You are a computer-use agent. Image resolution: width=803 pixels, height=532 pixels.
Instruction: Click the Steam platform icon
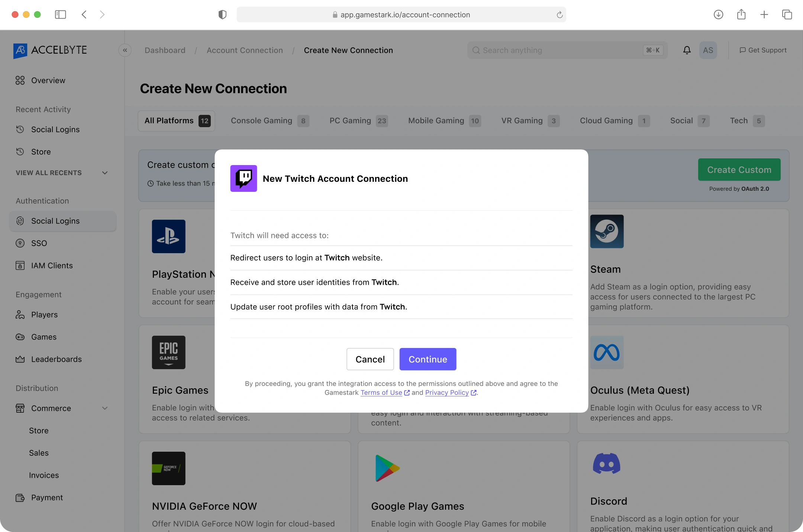click(607, 231)
